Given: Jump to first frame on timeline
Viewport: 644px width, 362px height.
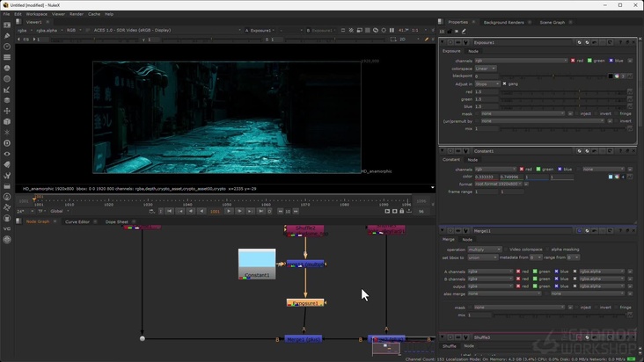Looking at the screenshot, I should 170,211.
